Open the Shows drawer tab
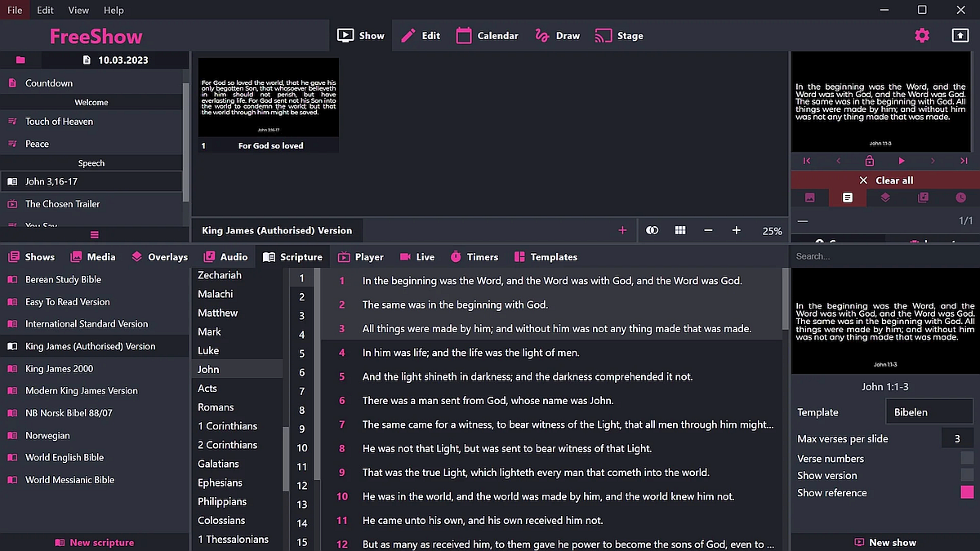Screen dimensions: 980x551 point(32,256)
